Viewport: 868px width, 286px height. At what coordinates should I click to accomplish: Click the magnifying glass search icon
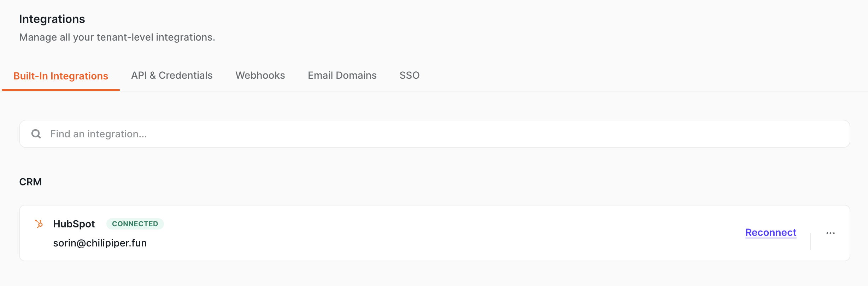tap(36, 134)
